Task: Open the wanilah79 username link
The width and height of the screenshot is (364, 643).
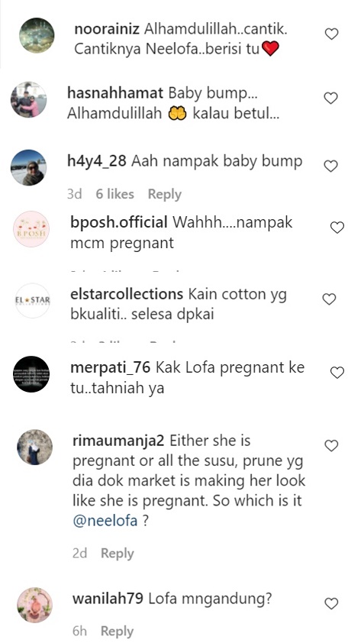Action: pos(108,599)
